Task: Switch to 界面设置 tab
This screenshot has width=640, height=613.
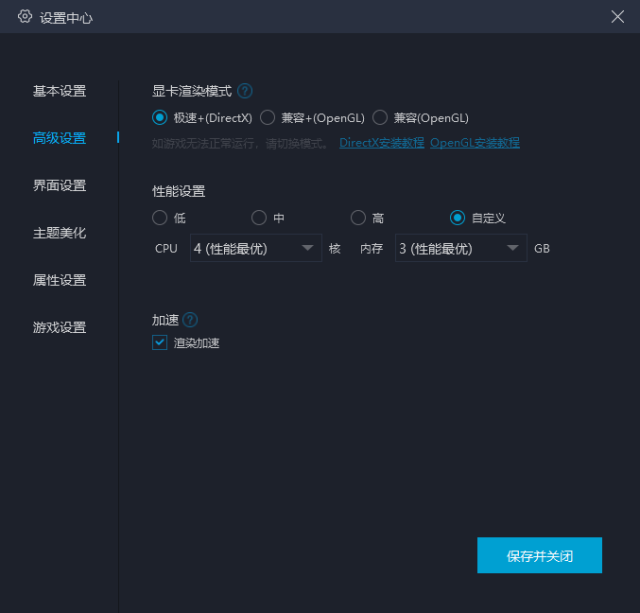Action: pos(60,185)
